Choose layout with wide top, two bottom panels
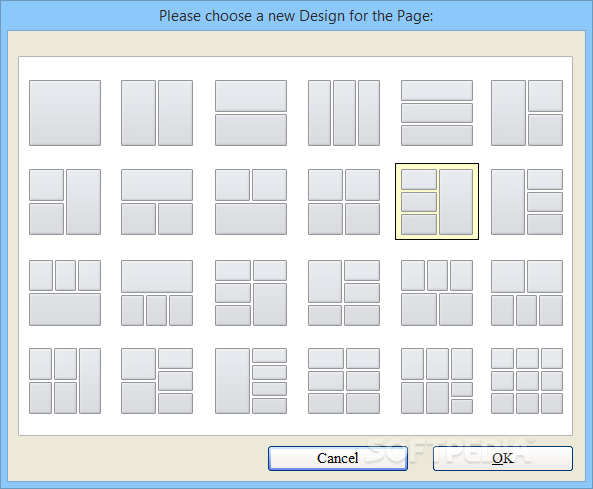593x489 pixels. click(x=157, y=202)
